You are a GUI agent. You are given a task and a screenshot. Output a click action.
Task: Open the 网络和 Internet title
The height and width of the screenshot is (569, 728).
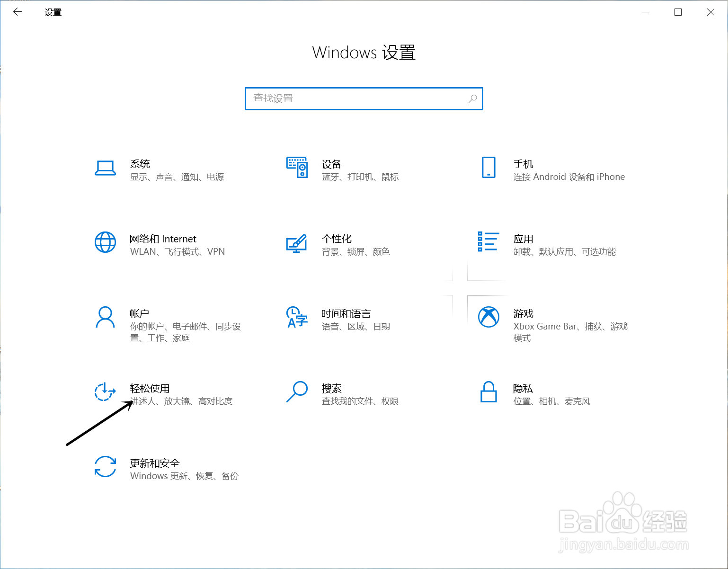click(163, 239)
